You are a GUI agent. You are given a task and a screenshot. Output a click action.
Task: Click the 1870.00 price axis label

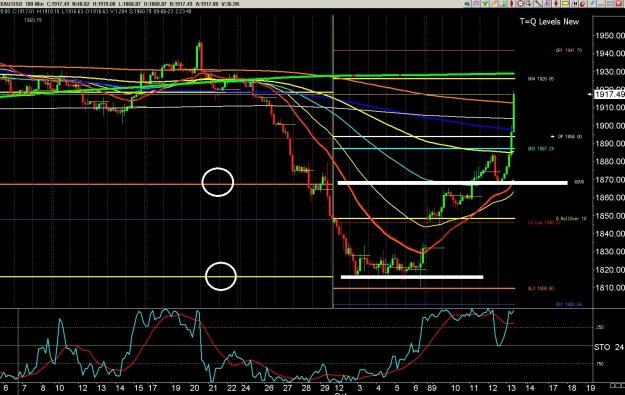[x=610, y=180]
